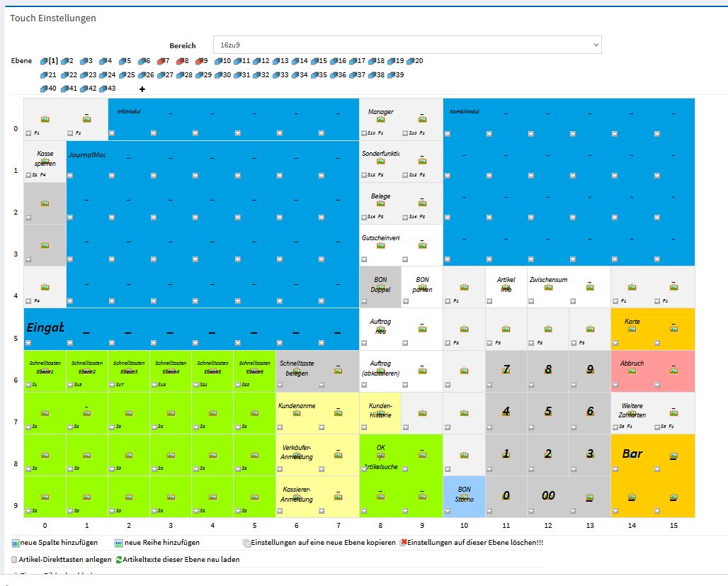Click the plus icon to add a layer
Viewport: 728px width, 586px height.
[142, 89]
